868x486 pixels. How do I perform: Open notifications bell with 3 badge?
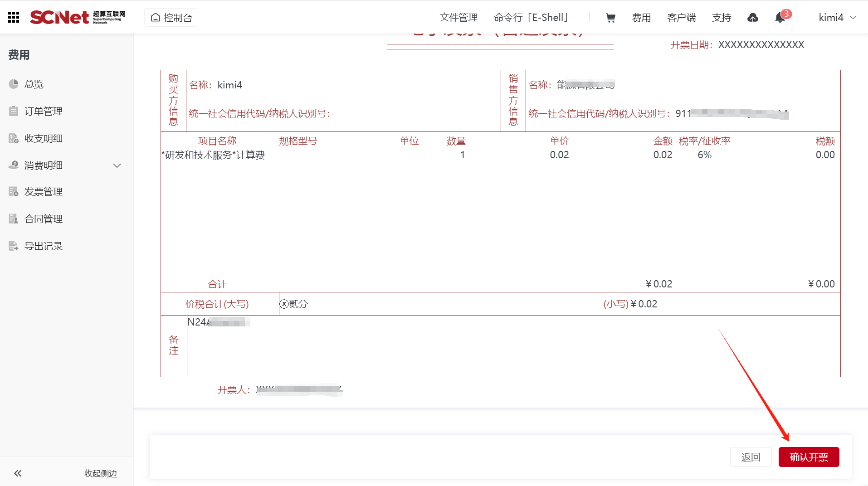coord(780,18)
